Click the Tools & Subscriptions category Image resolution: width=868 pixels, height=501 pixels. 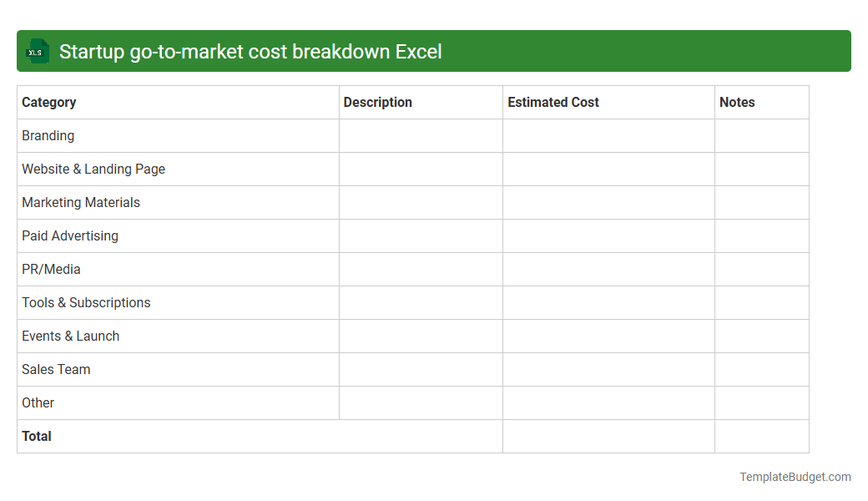coord(86,302)
